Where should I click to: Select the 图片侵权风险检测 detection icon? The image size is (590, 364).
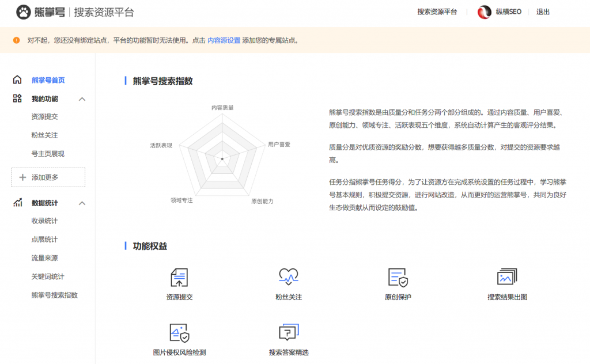(x=179, y=332)
